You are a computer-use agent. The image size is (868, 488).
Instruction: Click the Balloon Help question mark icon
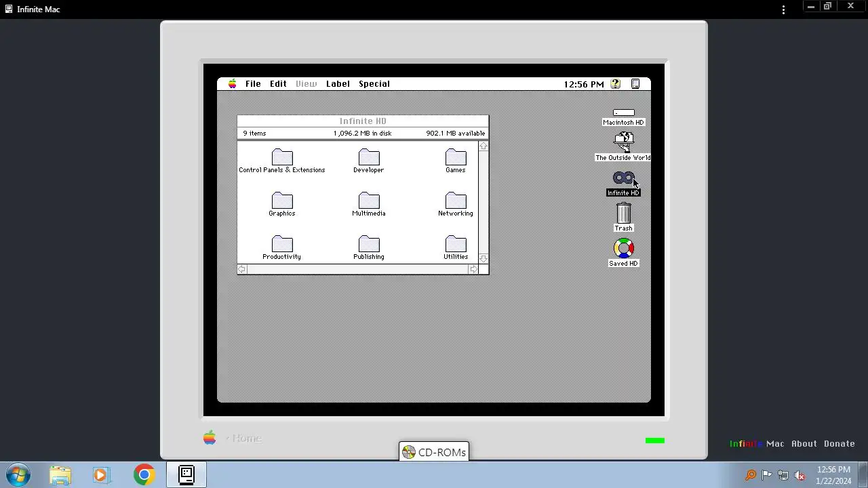pyautogui.click(x=615, y=84)
